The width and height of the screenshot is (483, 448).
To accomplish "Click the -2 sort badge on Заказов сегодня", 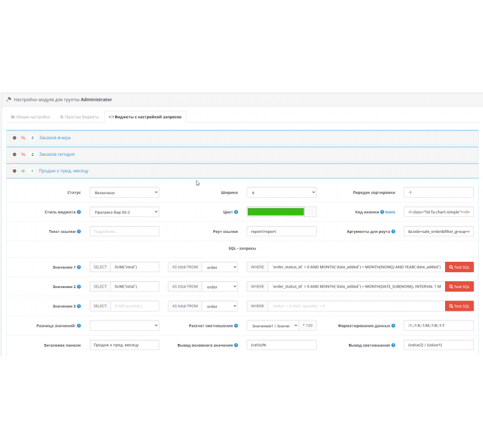I will pos(32,154).
